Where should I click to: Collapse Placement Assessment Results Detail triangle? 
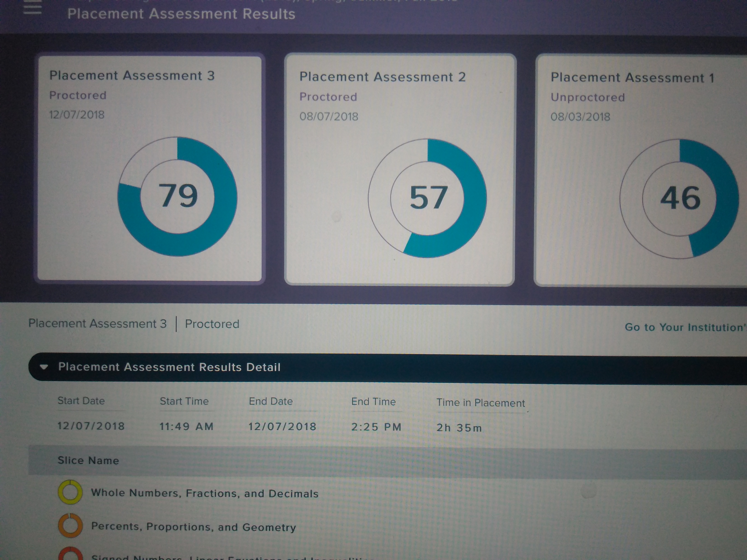click(44, 367)
